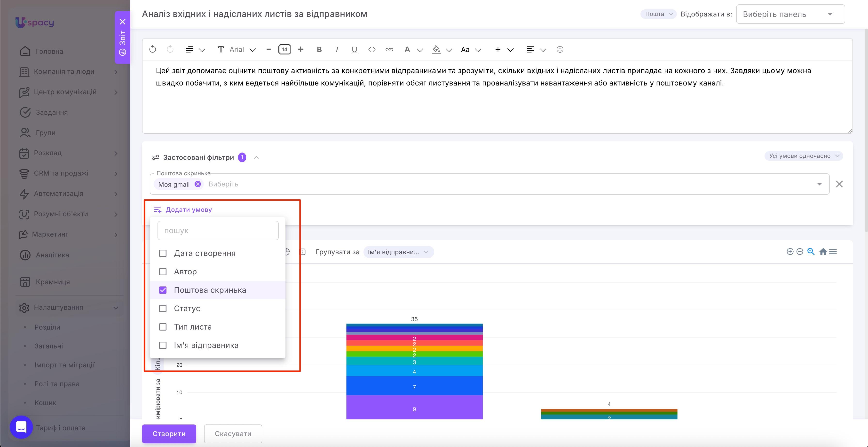Open the Усі умови одночасно dropdown
This screenshot has height=447, width=868.
coord(804,156)
